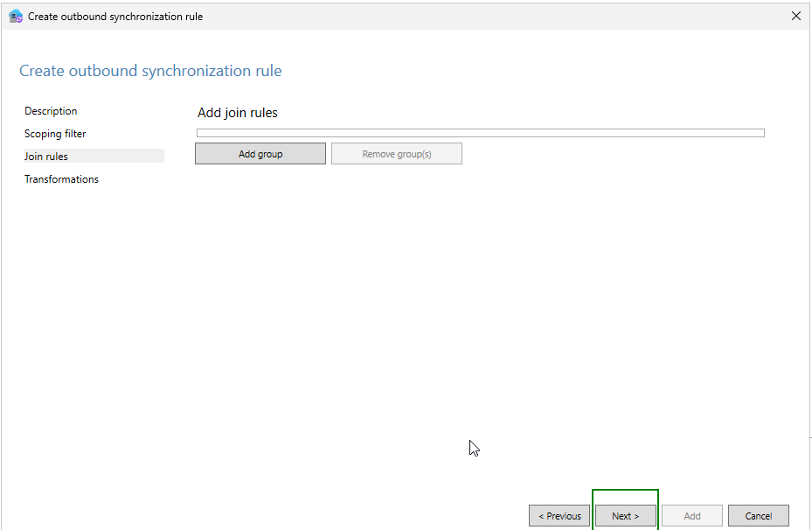Image resolution: width=812 pixels, height=530 pixels.
Task: Cancel the rule creation wizard
Action: pyautogui.click(x=759, y=516)
